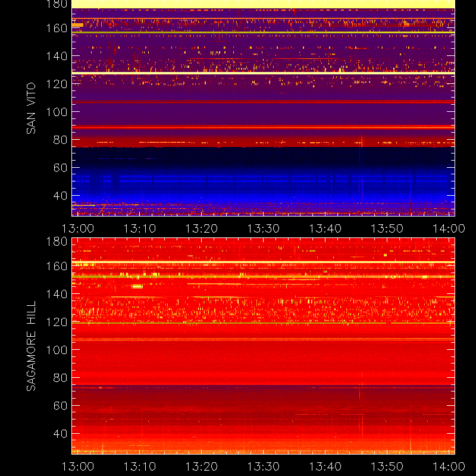476x476 pixels.
Task: Select the 80 label on San Vito axis
Action: coord(60,140)
